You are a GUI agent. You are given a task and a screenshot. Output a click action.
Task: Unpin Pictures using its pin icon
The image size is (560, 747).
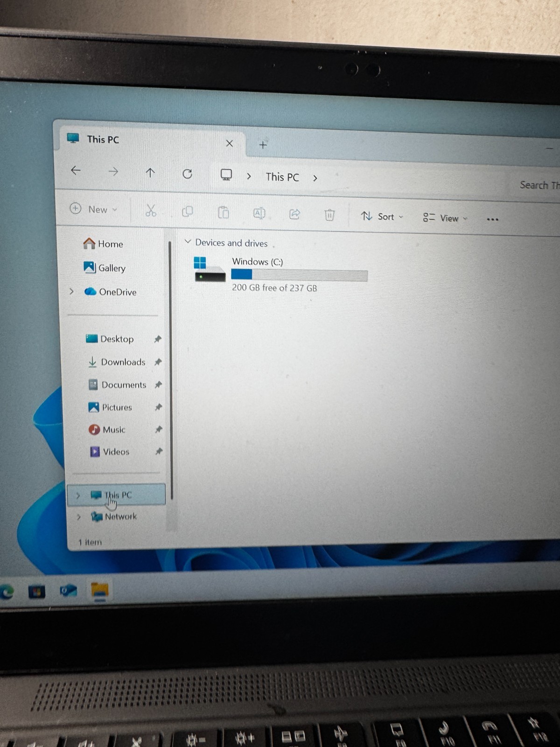(159, 407)
